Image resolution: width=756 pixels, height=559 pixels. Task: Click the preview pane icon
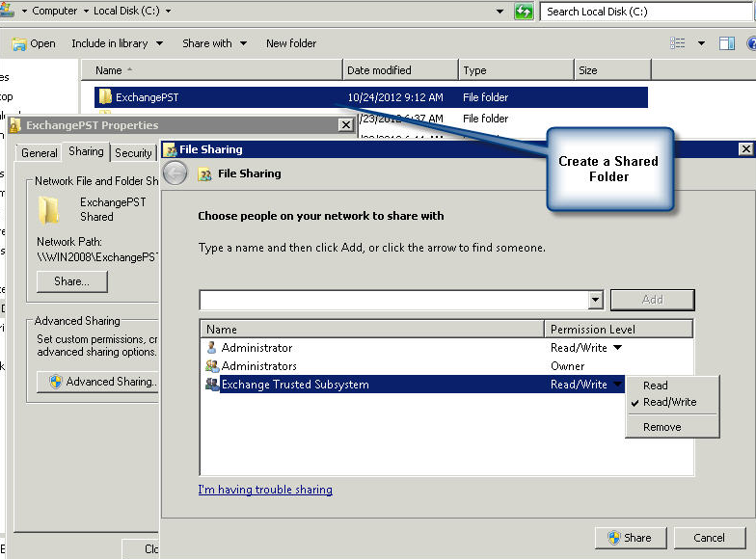[x=726, y=43]
